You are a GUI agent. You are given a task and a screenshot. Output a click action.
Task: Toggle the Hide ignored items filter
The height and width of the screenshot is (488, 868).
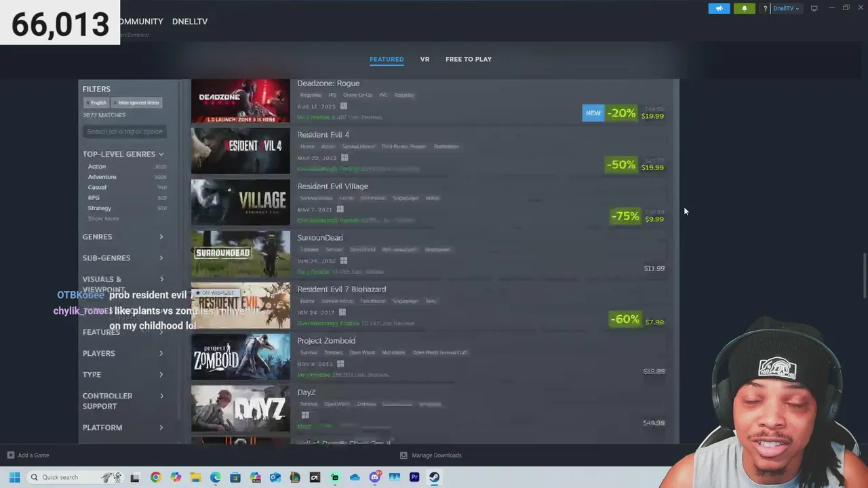point(137,103)
